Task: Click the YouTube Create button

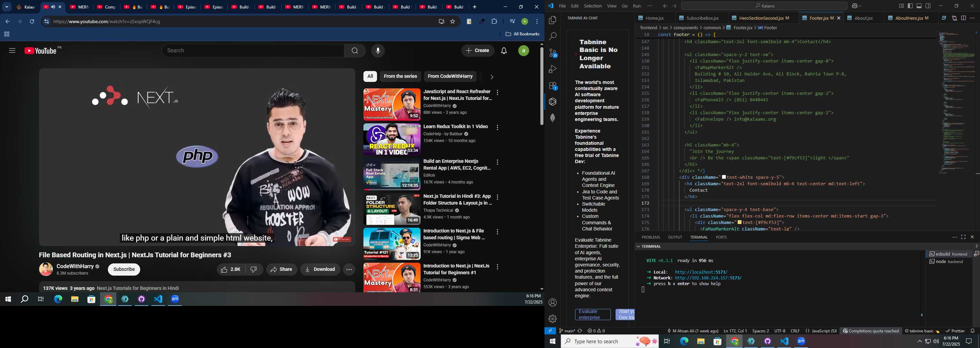Action: click(x=477, y=51)
